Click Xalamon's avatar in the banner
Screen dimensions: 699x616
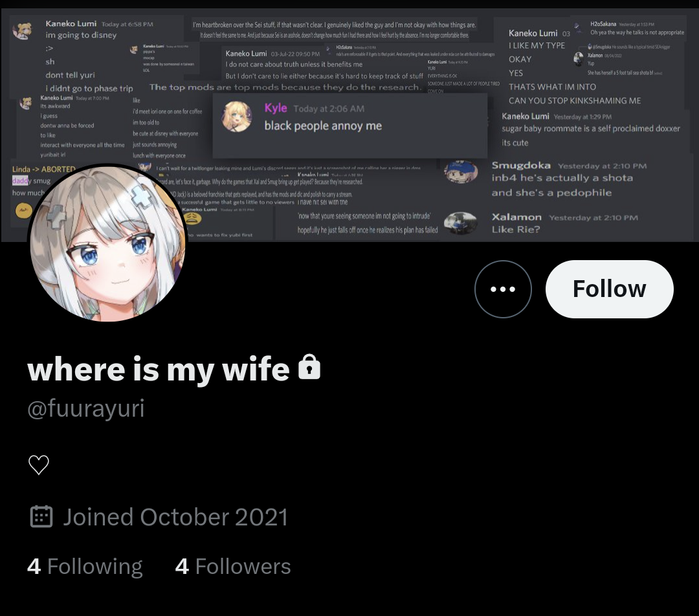[x=461, y=223]
